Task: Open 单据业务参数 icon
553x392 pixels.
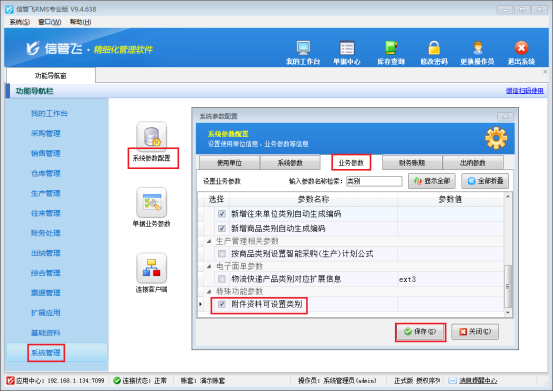Action: tap(152, 203)
